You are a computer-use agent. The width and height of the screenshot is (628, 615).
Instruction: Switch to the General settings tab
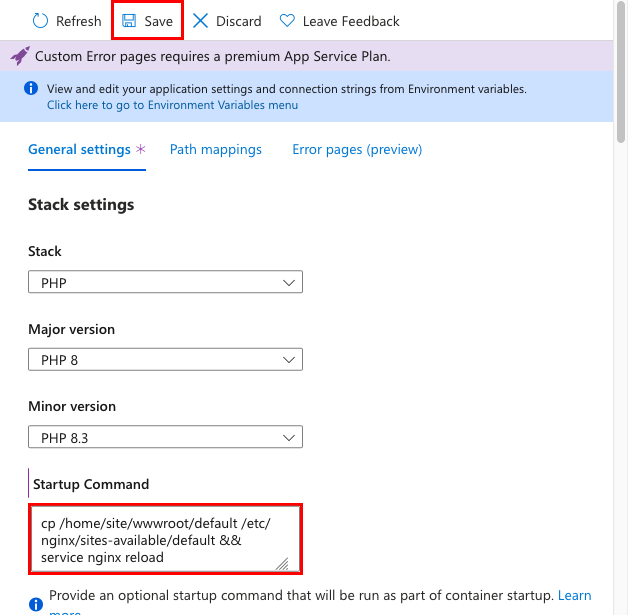pyautogui.click(x=79, y=150)
